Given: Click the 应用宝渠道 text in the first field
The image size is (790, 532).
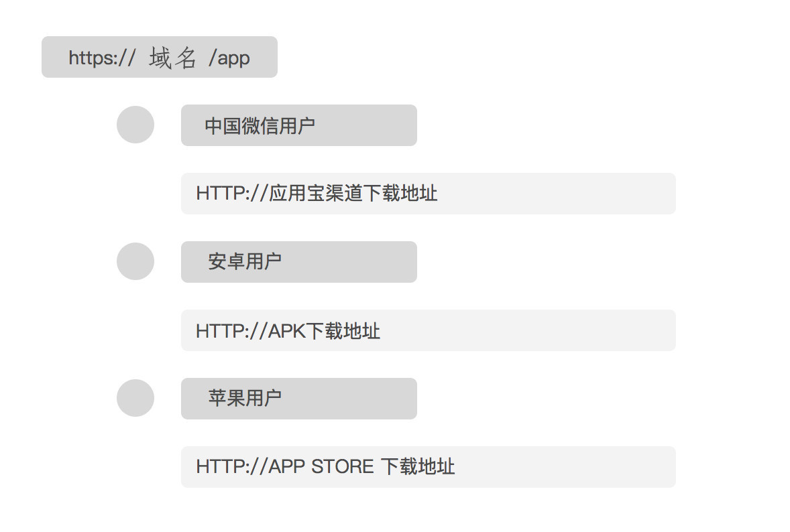Looking at the screenshot, I should (x=315, y=193).
